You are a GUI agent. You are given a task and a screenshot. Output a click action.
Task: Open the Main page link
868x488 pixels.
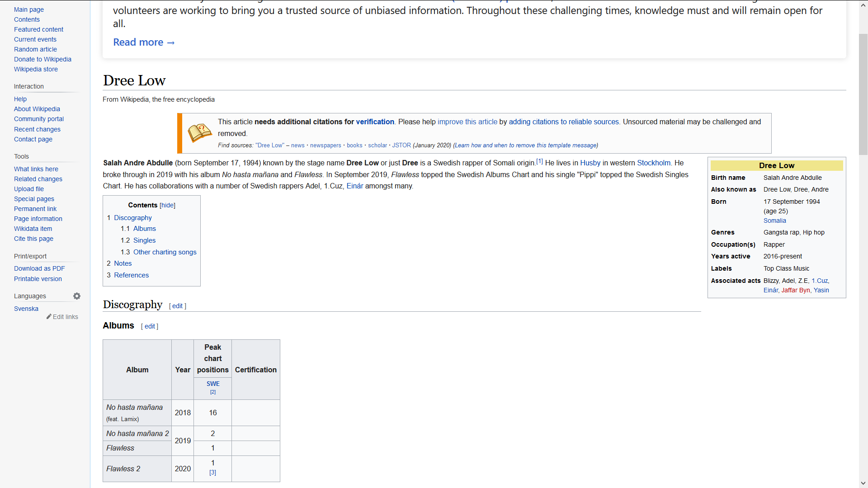[x=29, y=9]
